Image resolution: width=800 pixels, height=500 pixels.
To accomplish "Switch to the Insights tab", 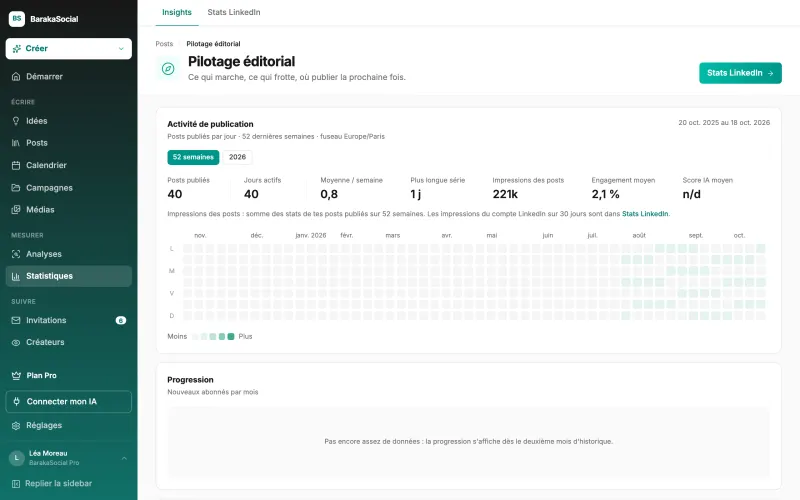I will [177, 12].
